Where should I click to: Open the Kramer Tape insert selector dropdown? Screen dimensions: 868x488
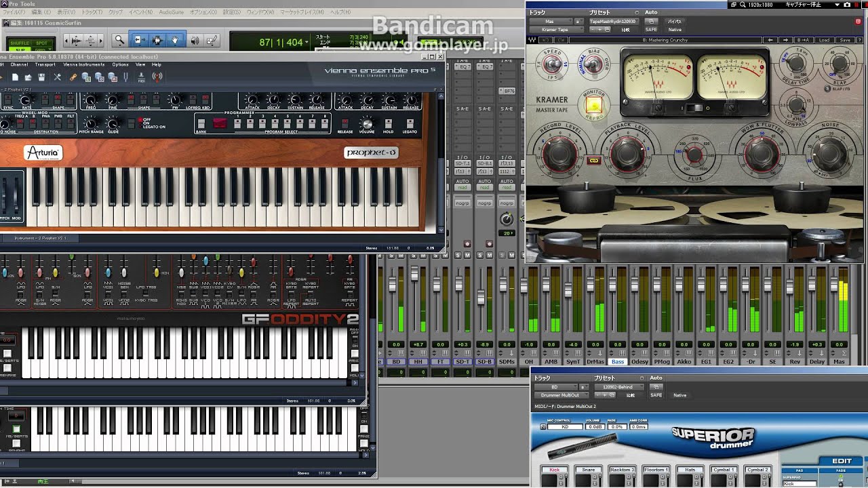(x=555, y=30)
